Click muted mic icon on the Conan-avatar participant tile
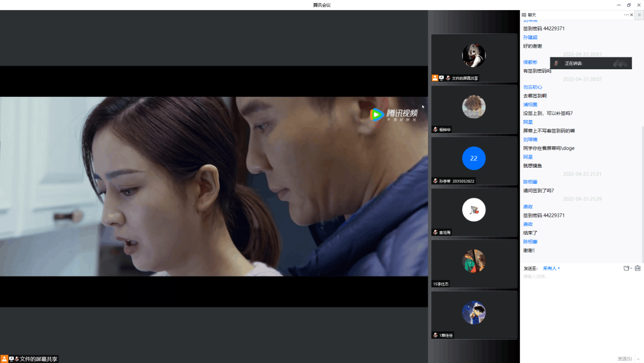This screenshot has height=363, width=644. pos(435,335)
